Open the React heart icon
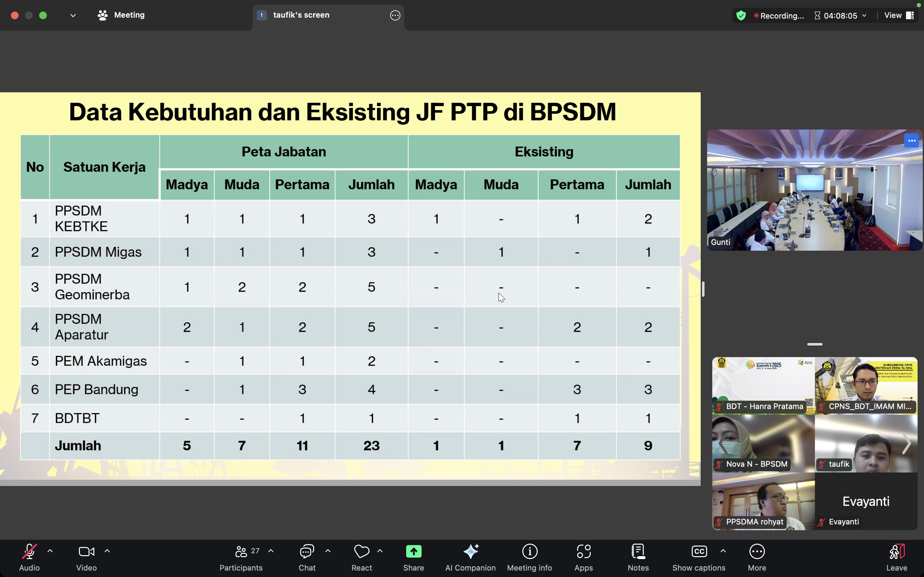924x577 pixels. [361, 551]
